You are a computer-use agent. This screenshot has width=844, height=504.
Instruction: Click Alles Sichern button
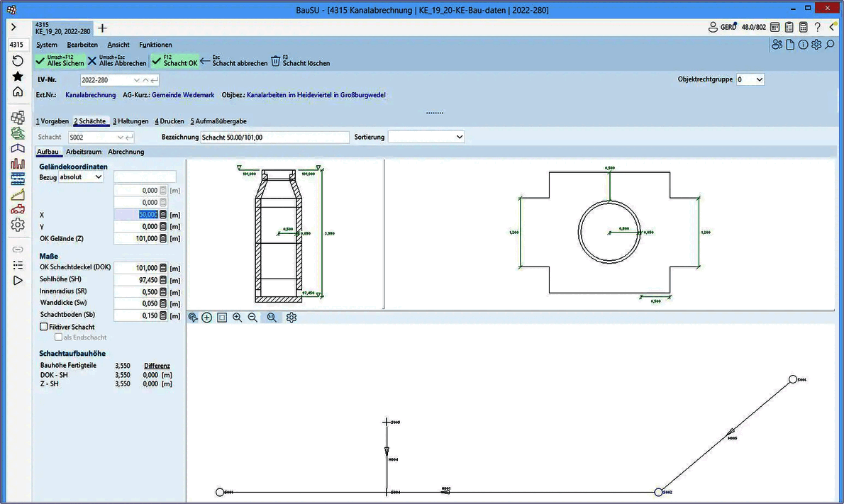coord(60,61)
